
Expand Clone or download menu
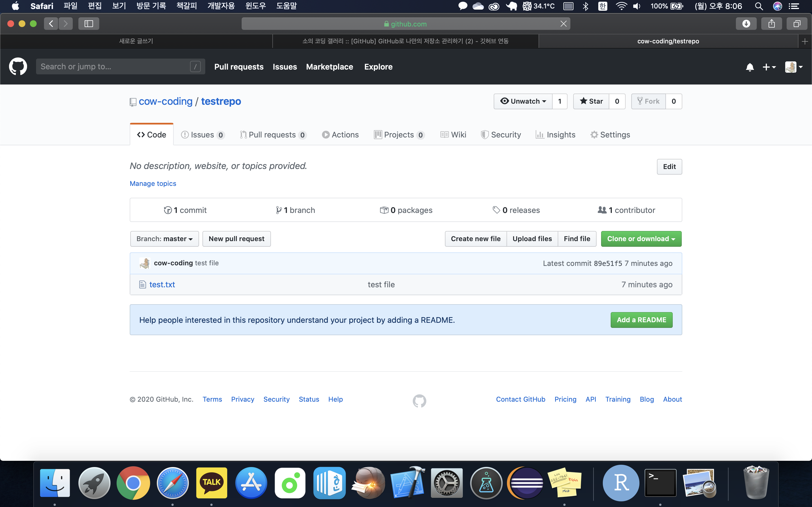pyautogui.click(x=641, y=239)
